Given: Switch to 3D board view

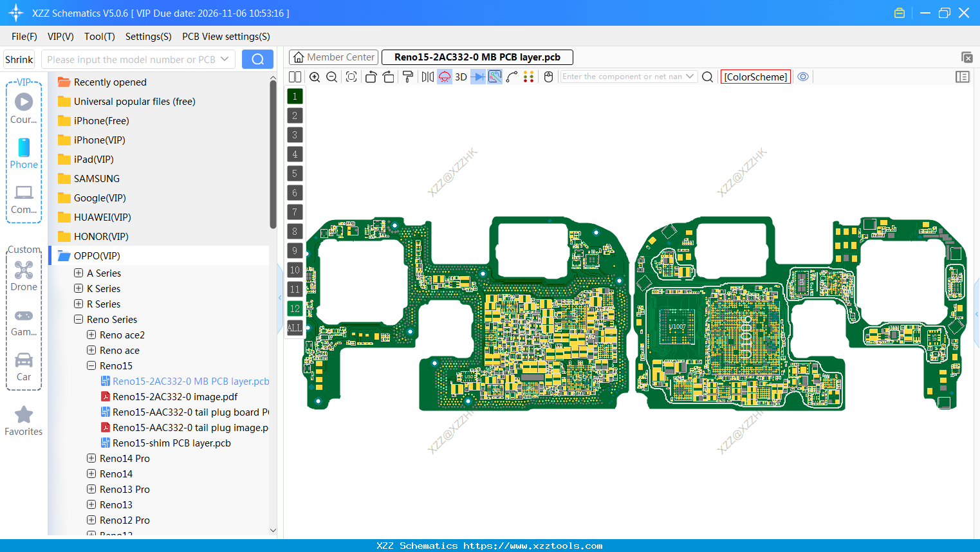Looking at the screenshot, I should (461, 77).
